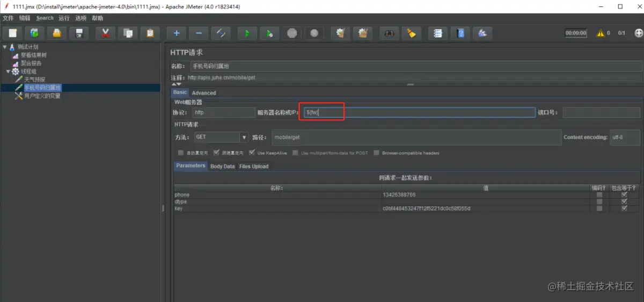Click the 路径 path field mobile/get

tap(416, 137)
